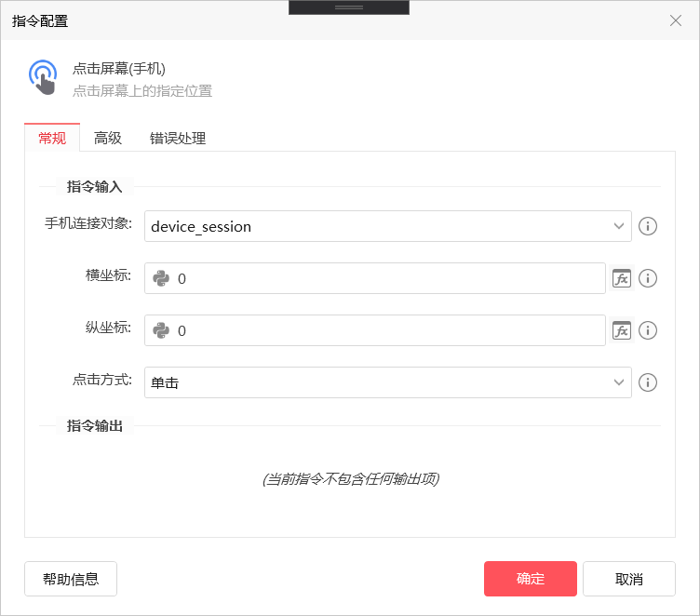Click the tap-screen instruction icon
This screenshot has width=700, height=616.
(43, 77)
